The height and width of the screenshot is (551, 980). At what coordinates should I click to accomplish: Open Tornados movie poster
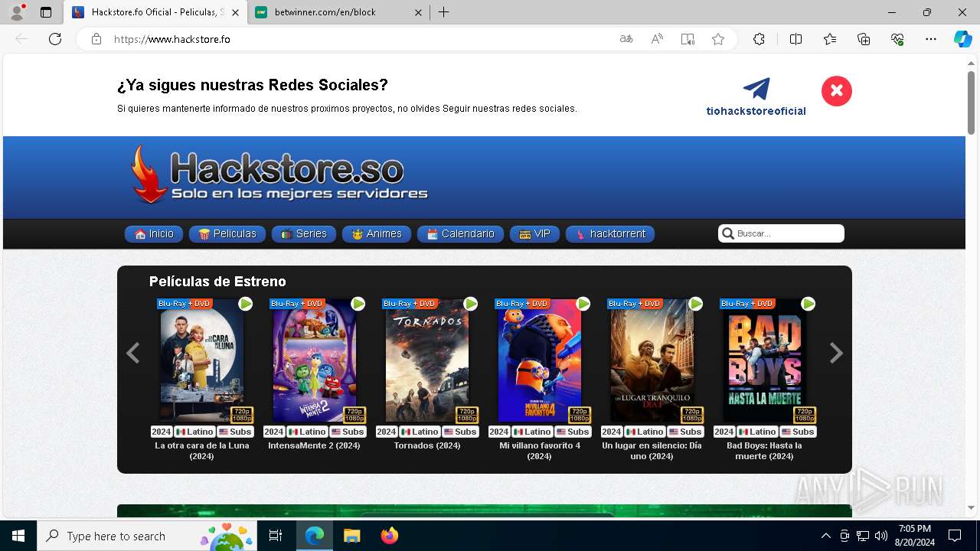[x=427, y=360]
